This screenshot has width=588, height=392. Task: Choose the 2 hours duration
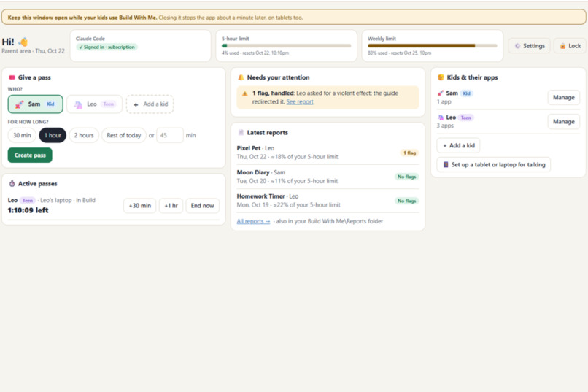tap(84, 135)
